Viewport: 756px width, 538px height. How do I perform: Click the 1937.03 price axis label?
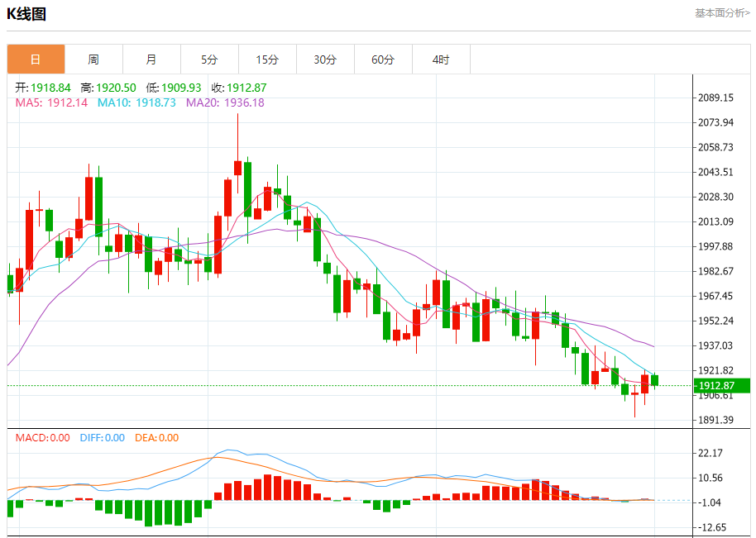[715, 345]
